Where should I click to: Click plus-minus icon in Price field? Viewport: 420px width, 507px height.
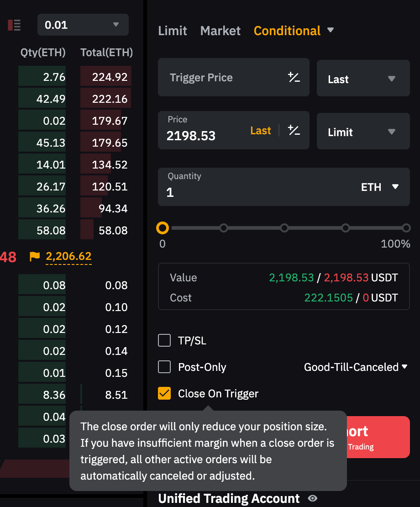pos(294,131)
